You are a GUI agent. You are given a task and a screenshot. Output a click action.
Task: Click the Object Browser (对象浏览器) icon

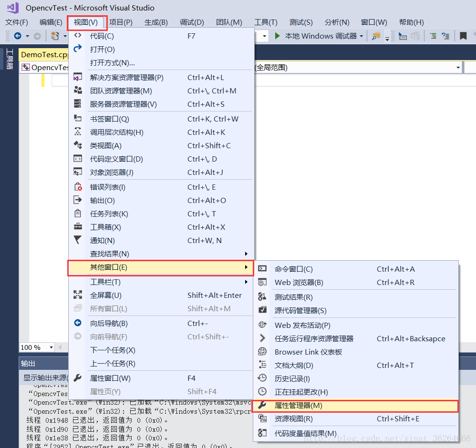pyautogui.click(x=78, y=172)
